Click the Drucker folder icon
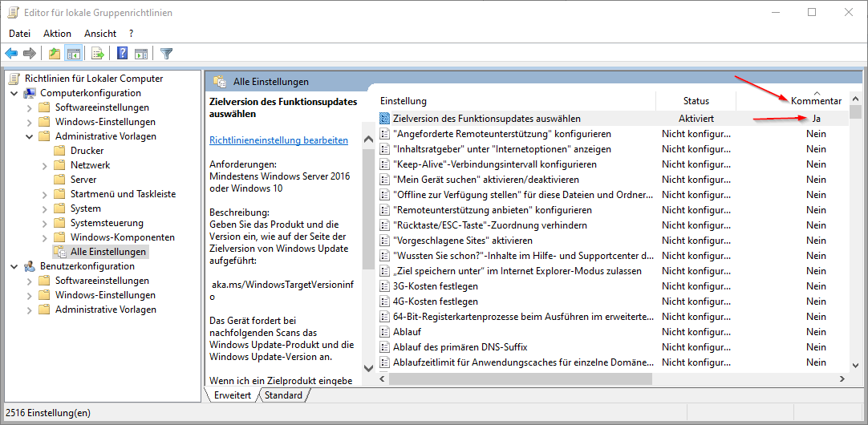Viewport: 868px width, 425px height. coord(60,151)
